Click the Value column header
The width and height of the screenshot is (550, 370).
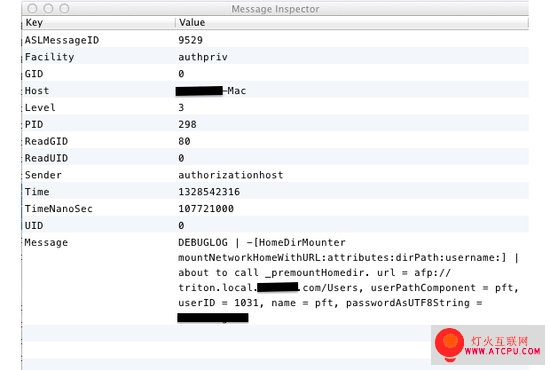(x=352, y=22)
